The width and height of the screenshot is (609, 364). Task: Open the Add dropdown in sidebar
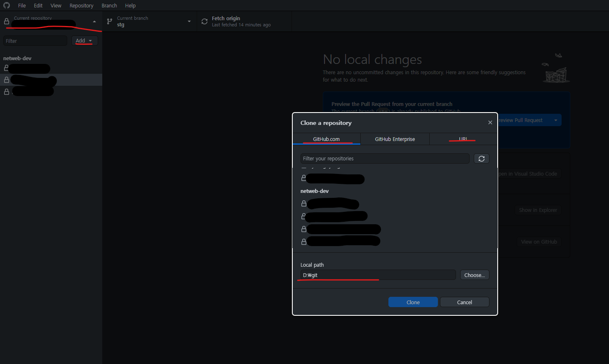click(x=85, y=41)
